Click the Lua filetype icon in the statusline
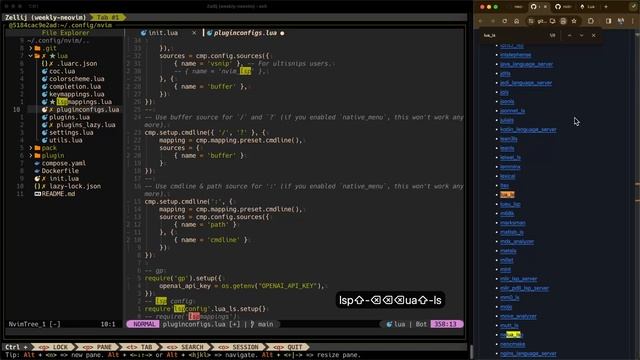640x360 pixels. (389, 324)
